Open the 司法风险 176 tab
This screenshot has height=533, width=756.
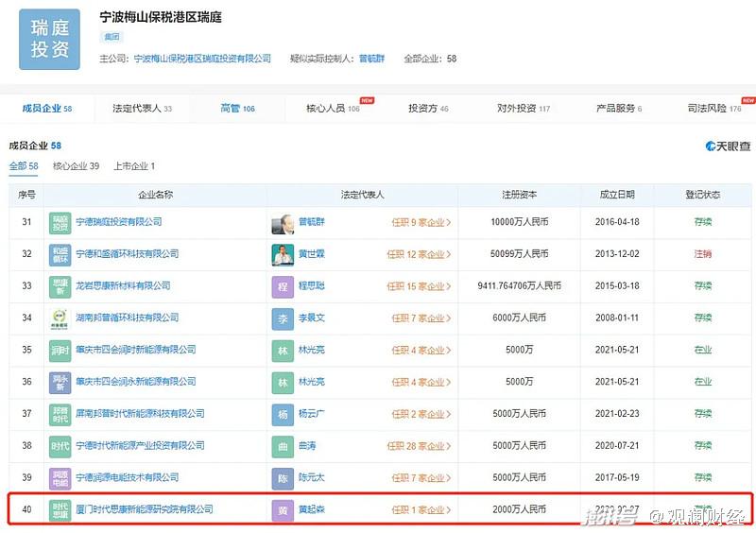tap(714, 109)
